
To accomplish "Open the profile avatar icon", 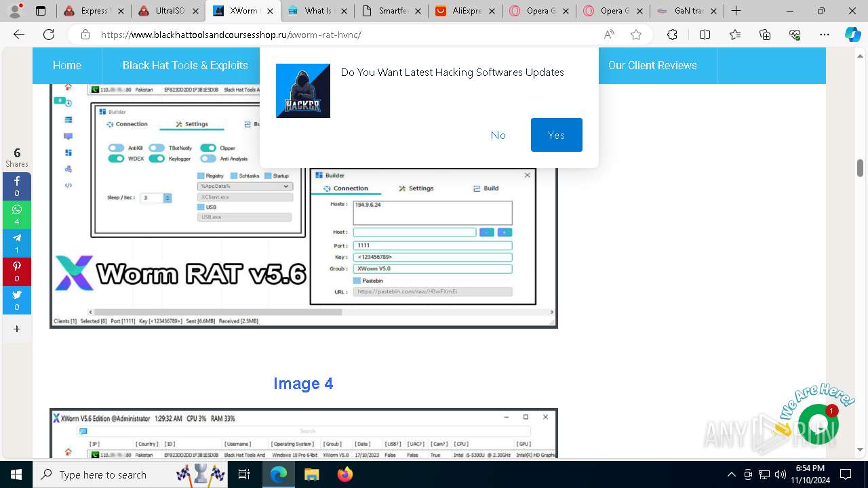I will (x=16, y=11).
